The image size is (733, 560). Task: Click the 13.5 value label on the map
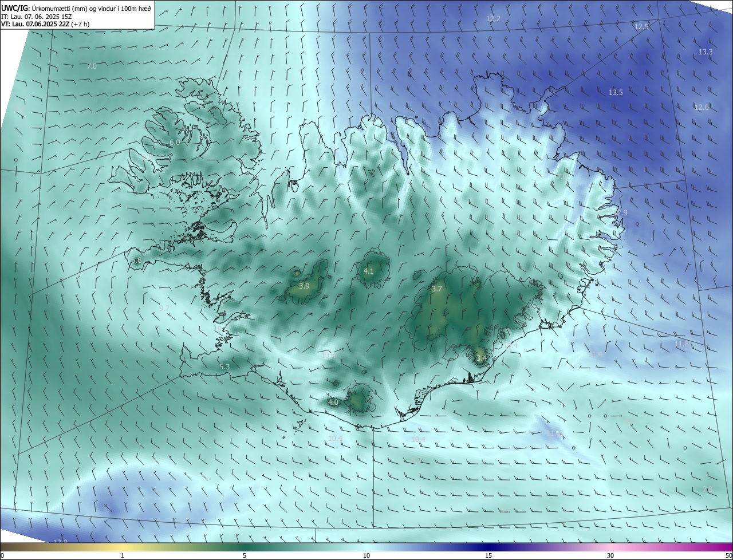pos(616,93)
